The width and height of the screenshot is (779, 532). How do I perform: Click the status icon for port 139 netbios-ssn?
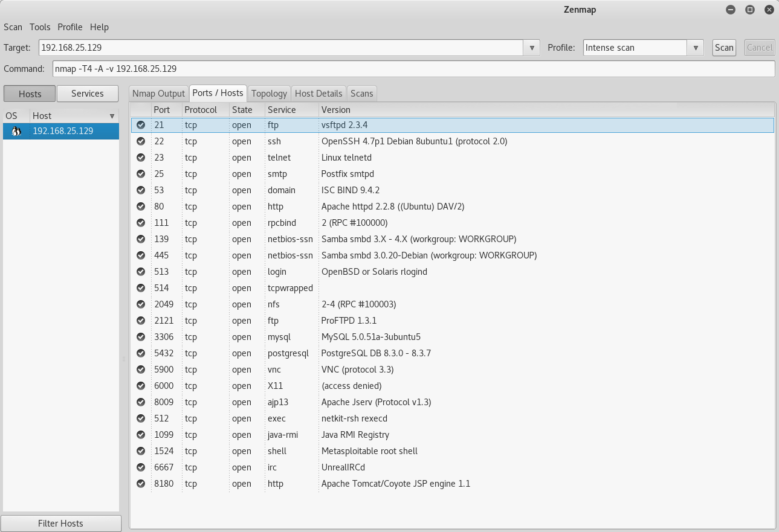(141, 239)
